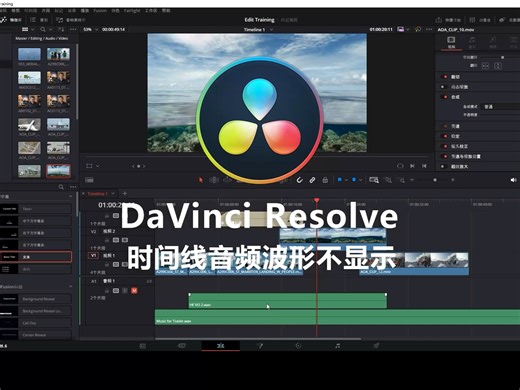Click the blue Marker icon
Viewport: 520px width, 390px height.
coord(354,180)
